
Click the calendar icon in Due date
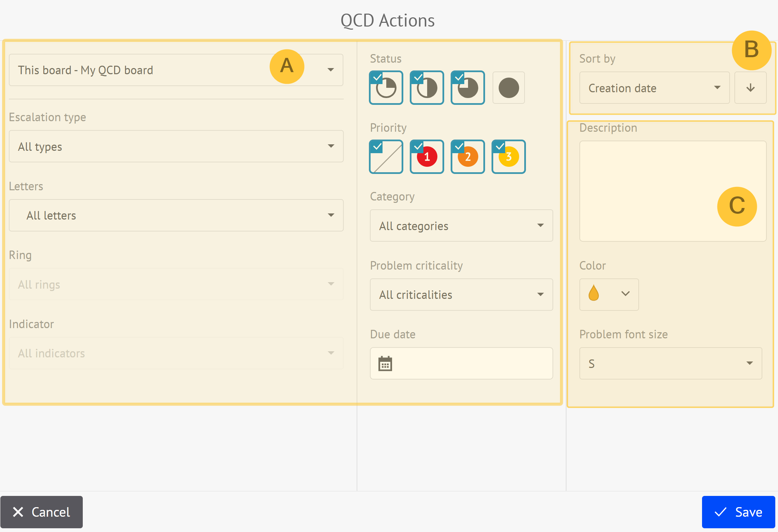pos(385,364)
